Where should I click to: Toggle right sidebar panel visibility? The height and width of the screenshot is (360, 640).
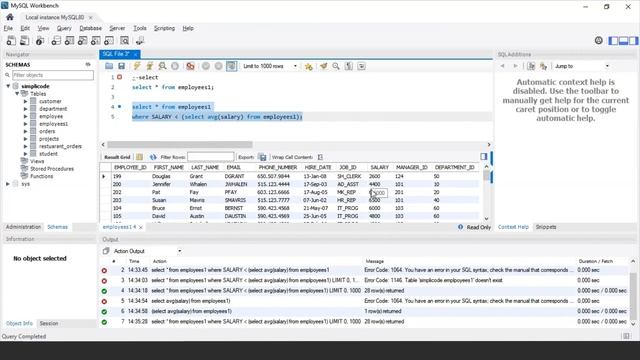[633, 40]
